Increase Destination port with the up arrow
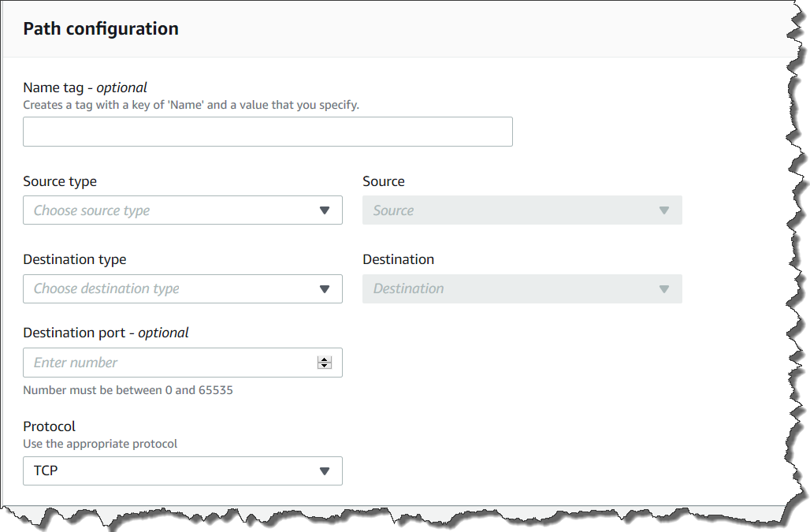The width and height of the screenshot is (810, 532). [324, 359]
